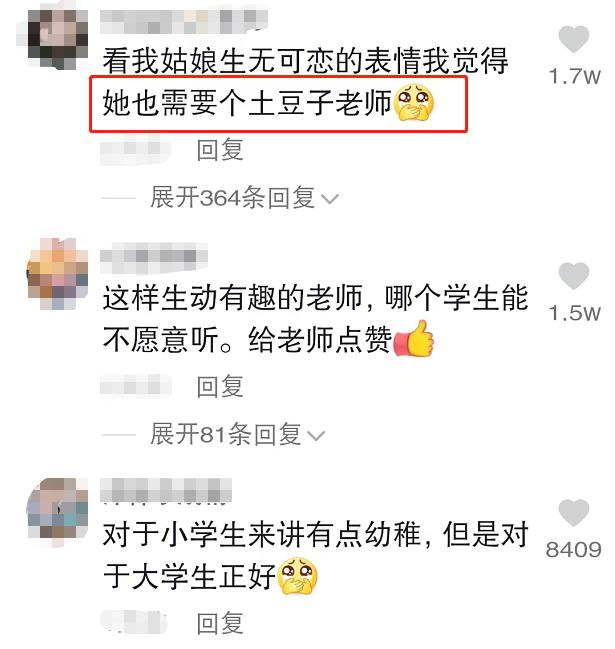Click the chevron next to 展开364条回复
Image resolution: width=615 pixels, height=649 pixels.
click(x=330, y=200)
